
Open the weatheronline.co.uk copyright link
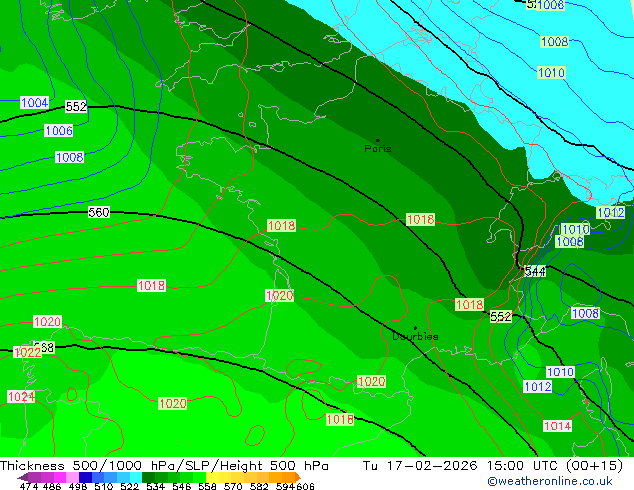[x=550, y=481]
